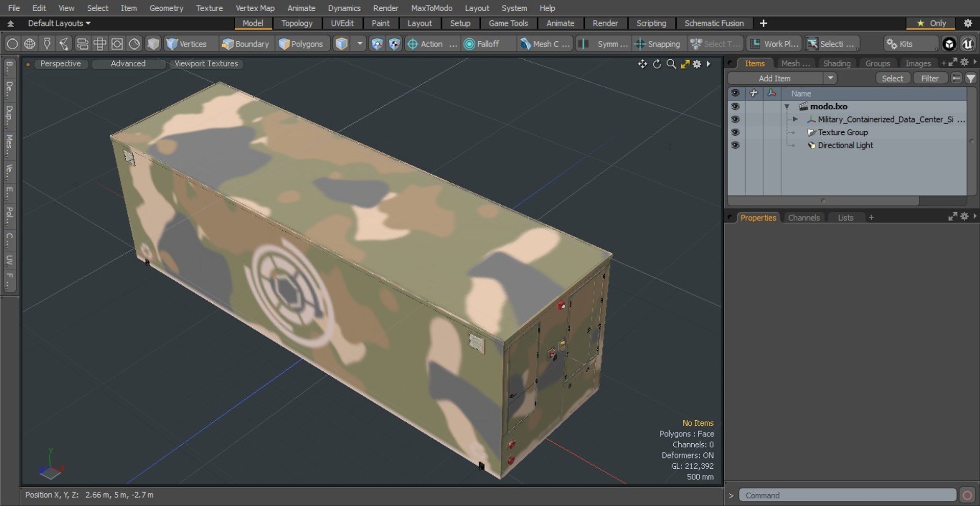The image size is (980, 506).
Task: Open the Falloff dropdown
Action: (488, 44)
